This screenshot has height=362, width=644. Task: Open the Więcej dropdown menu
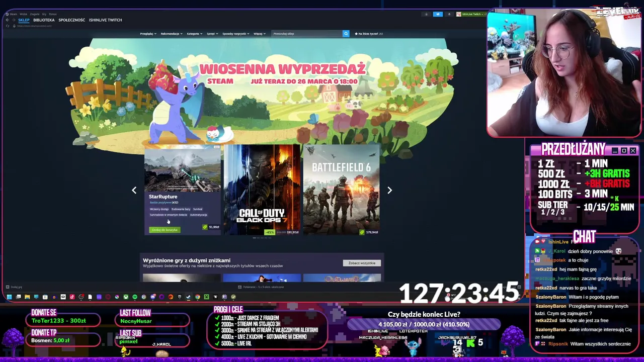(260, 34)
